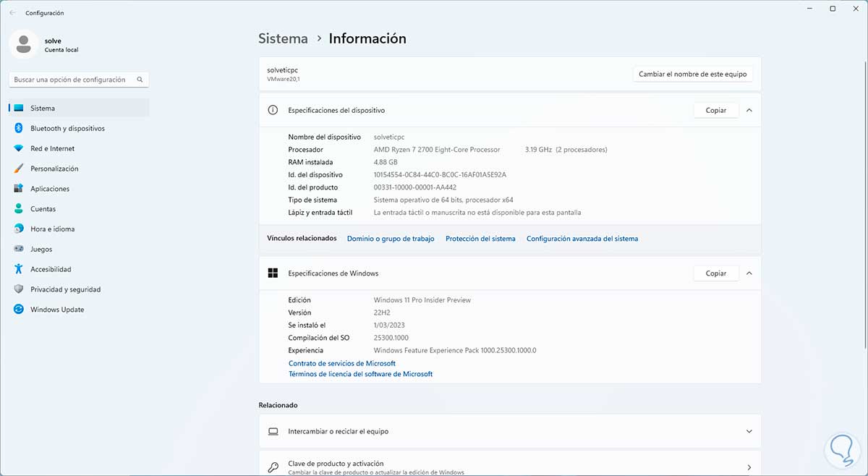Screen dimensions: 868x476
Task: Click the solve user avatar icon
Action: click(24, 45)
